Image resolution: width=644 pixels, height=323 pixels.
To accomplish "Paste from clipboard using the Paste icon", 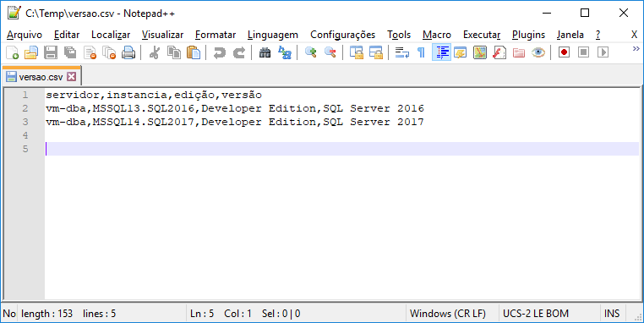I will [194, 52].
